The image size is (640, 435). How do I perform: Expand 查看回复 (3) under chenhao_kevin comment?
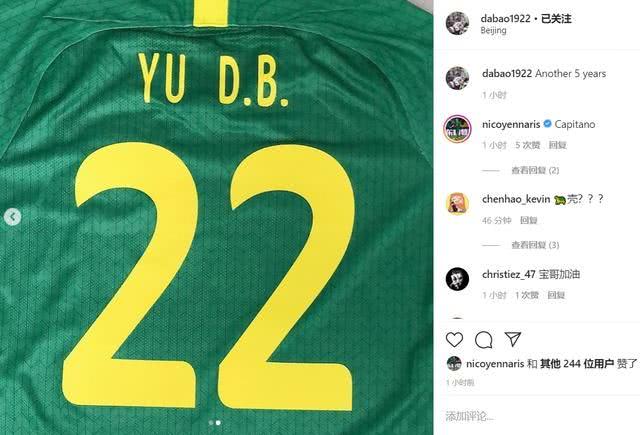click(535, 245)
